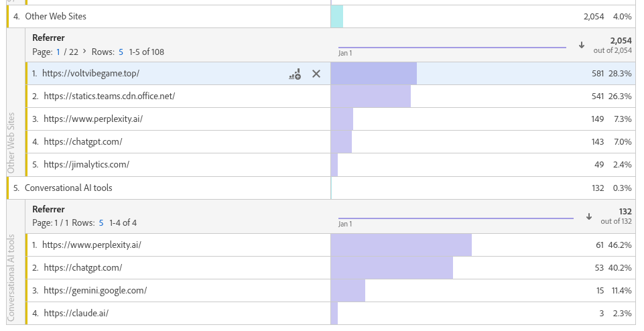Select the Conversational AI tools row

[x=68, y=188]
